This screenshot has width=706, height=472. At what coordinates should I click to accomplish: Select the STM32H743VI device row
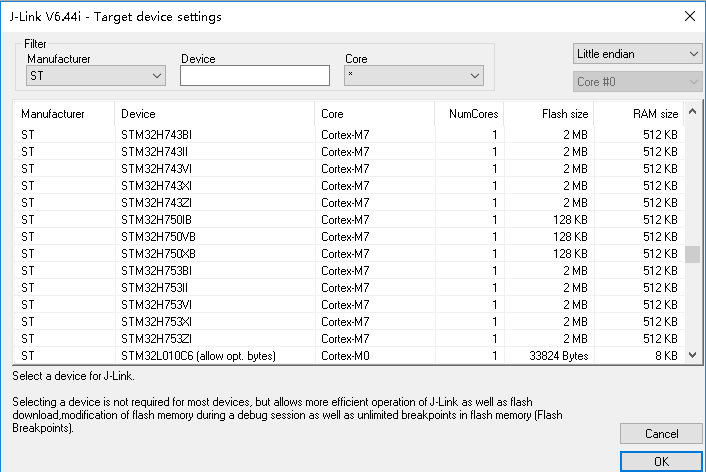[x=349, y=169]
